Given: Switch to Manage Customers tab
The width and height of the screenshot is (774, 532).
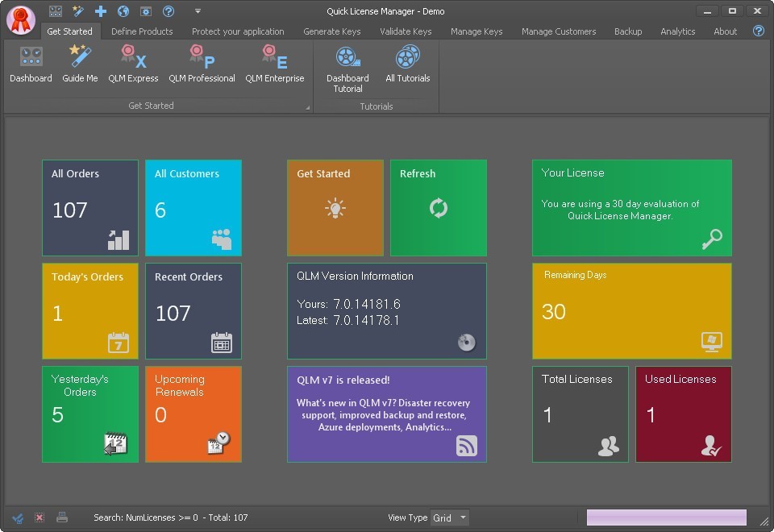Looking at the screenshot, I should pos(559,31).
